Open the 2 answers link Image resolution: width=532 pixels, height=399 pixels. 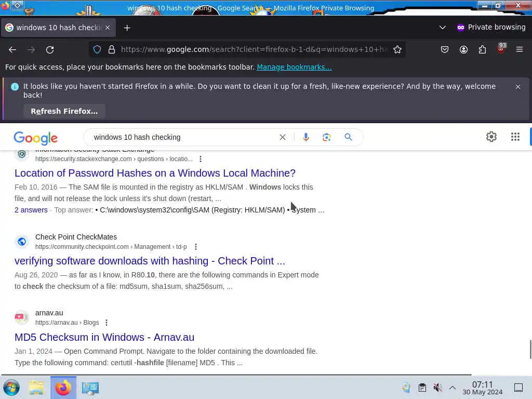coord(31,210)
